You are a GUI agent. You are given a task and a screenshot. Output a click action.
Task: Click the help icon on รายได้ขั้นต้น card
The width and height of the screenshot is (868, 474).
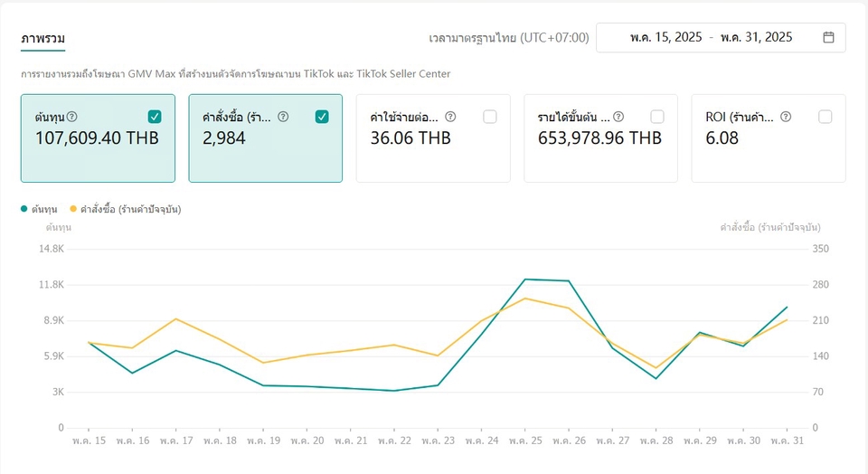[618, 117]
